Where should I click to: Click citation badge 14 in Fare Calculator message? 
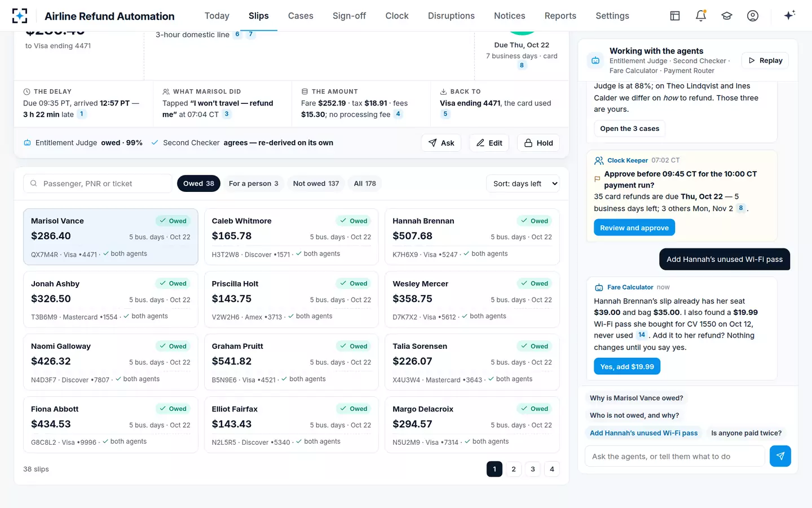click(642, 335)
